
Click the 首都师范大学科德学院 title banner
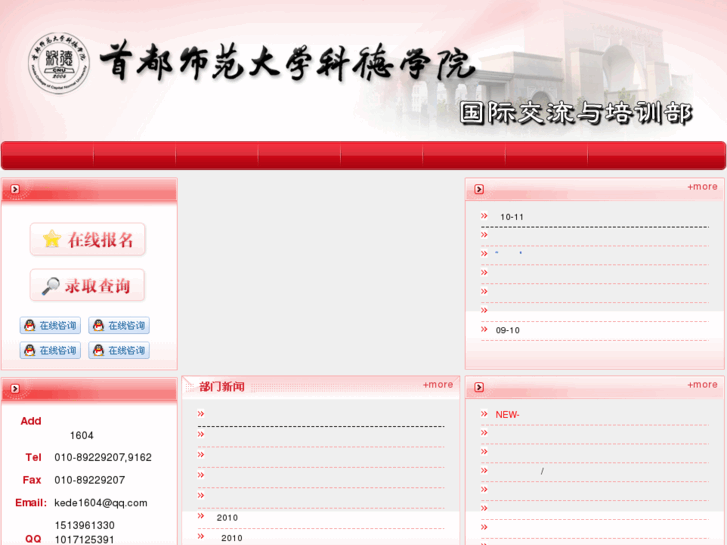pyautogui.click(x=287, y=63)
